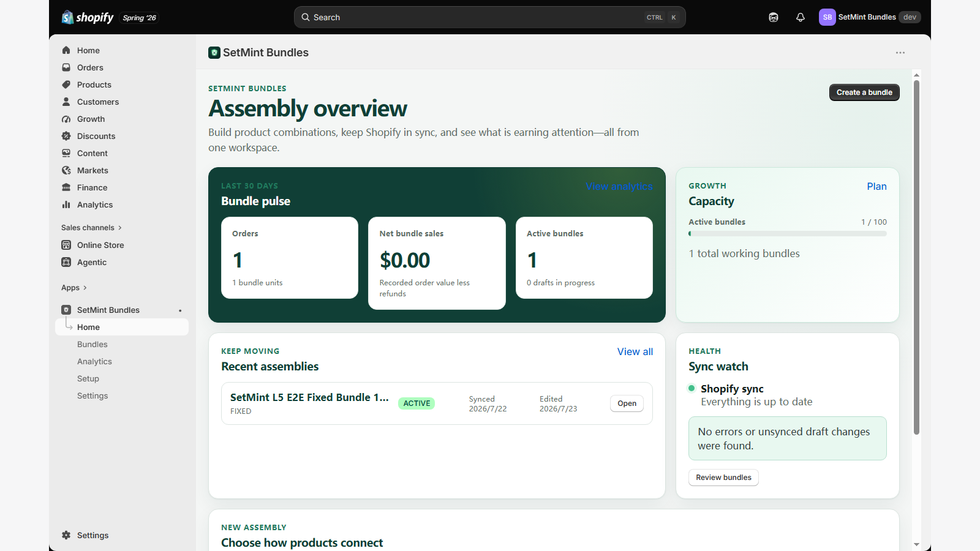Expand the Sales channels section
The width and height of the screenshot is (980, 551).
(91, 228)
